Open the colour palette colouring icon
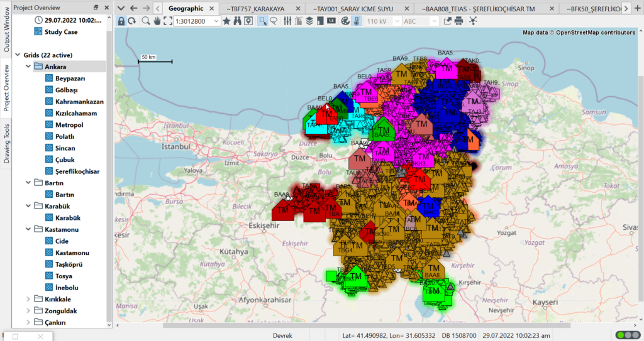Screen dimensions: 644x341 pyautogui.click(x=345, y=21)
